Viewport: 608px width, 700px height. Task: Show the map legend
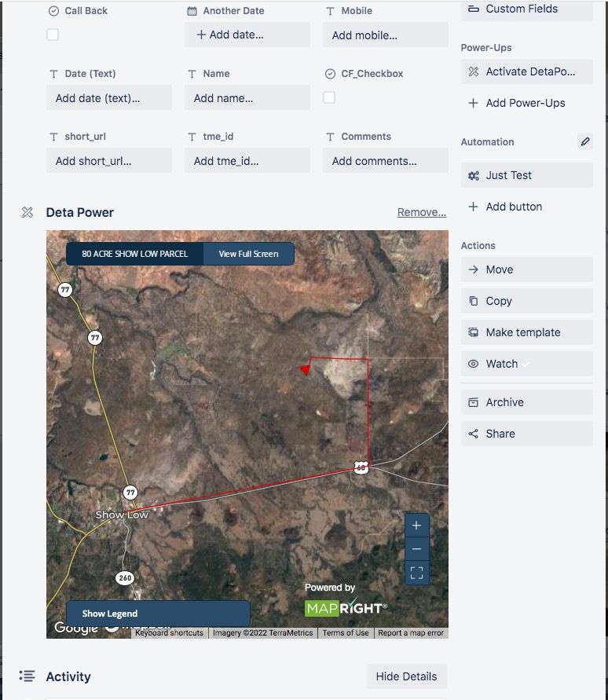(158, 614)
